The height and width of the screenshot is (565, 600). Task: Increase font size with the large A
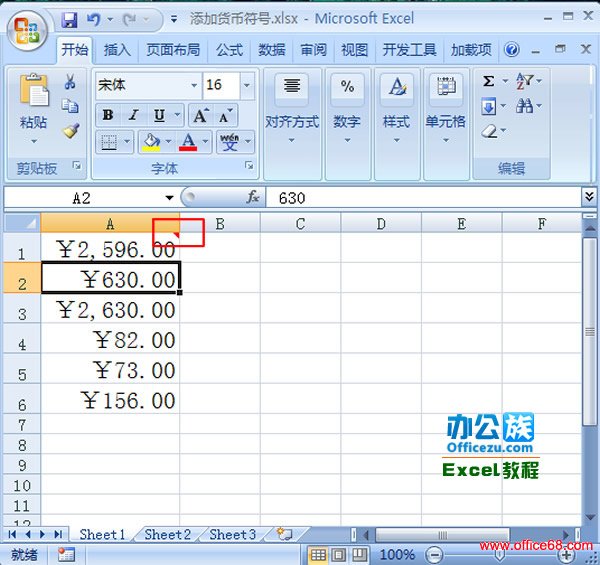201,116
